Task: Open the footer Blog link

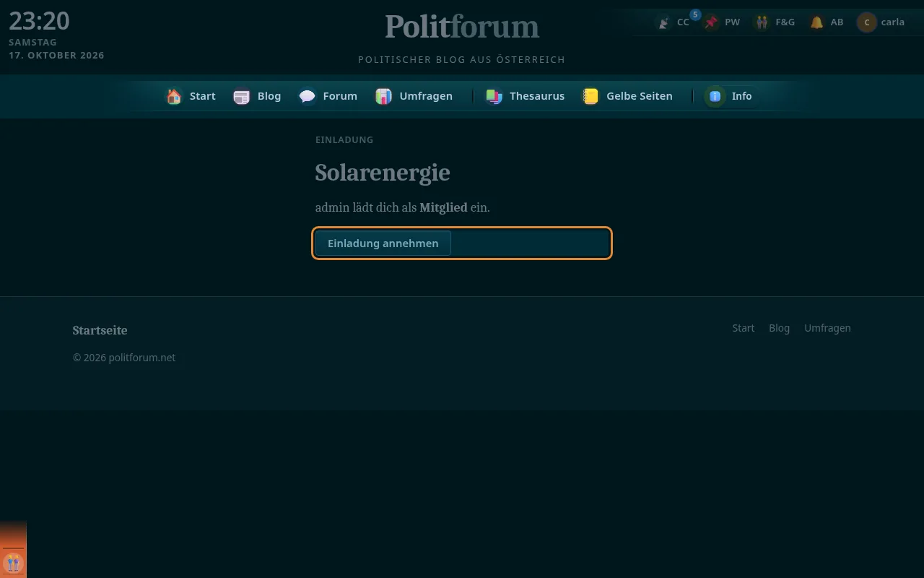Action: pos(779,328)
